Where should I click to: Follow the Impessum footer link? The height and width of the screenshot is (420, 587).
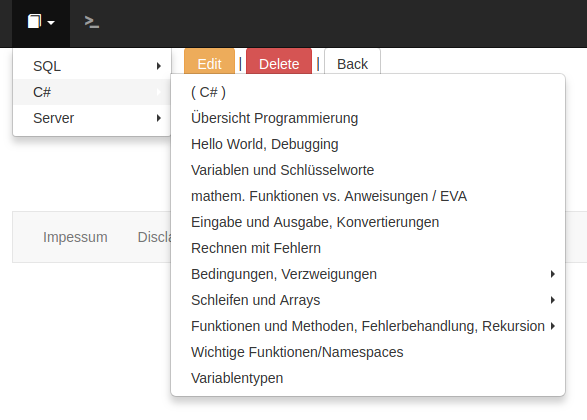tap(75, 237)
